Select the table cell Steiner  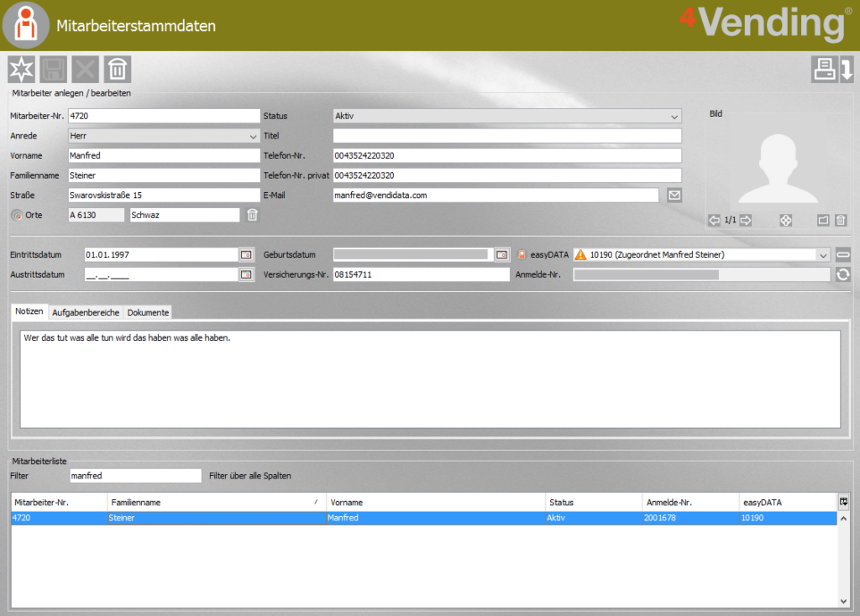point(217,518)
